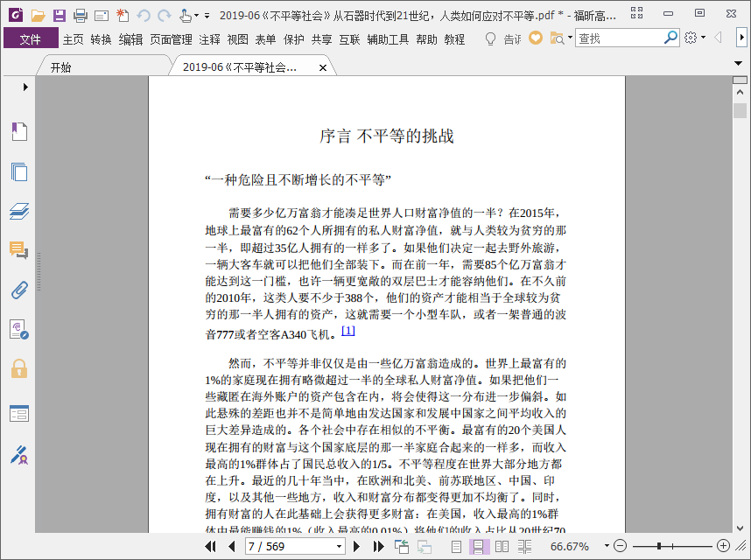
Task: Undo the last action
Action: 144,16
